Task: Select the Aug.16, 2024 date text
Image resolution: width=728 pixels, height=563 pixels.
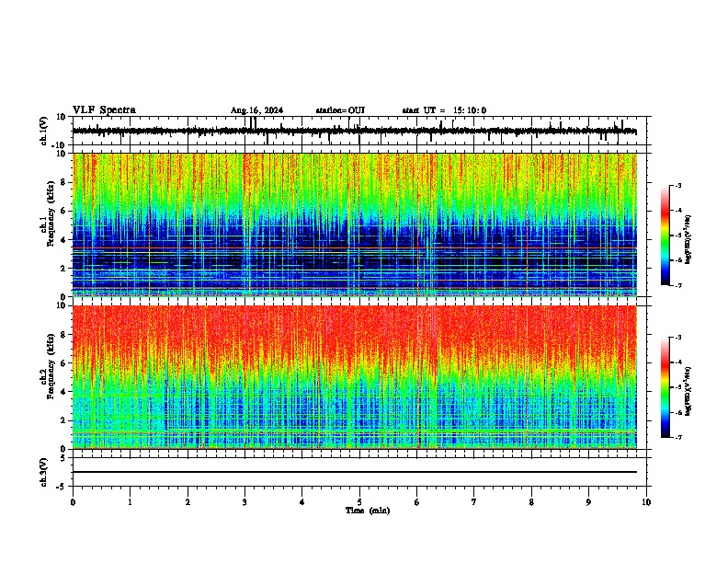Action: pos(256,110)
